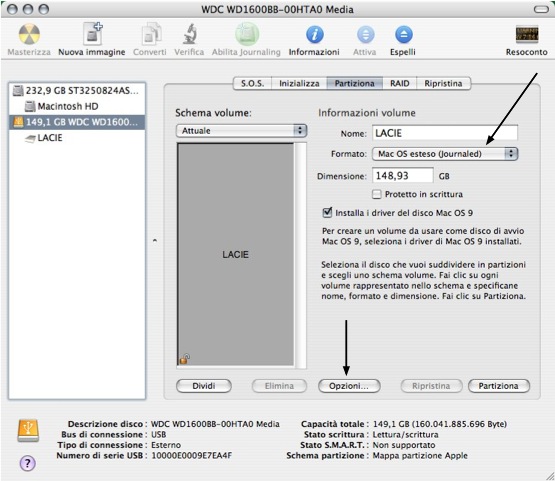Click the Capacità totale 149,1 GB value

pos(440,424)
